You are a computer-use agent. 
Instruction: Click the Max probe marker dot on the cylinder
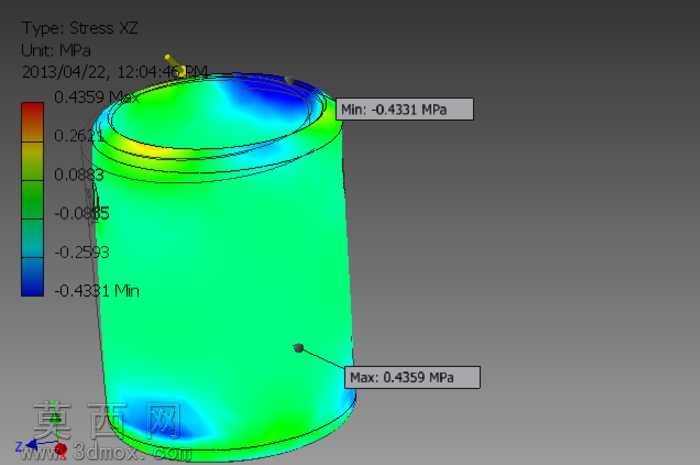(299, 348)
